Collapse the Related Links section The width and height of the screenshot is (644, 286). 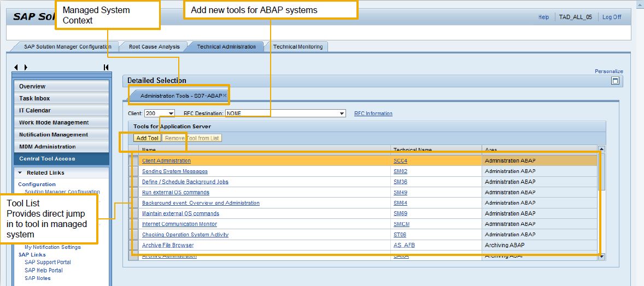point(20,173)
